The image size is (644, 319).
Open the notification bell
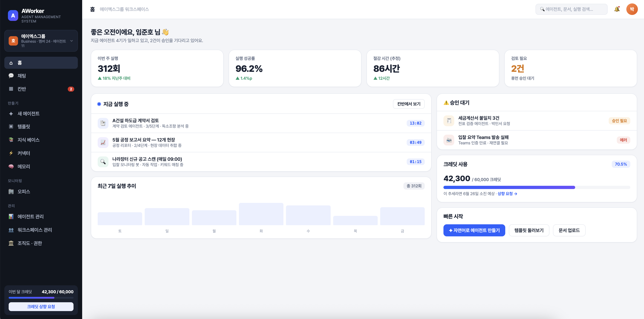[617, 9]
